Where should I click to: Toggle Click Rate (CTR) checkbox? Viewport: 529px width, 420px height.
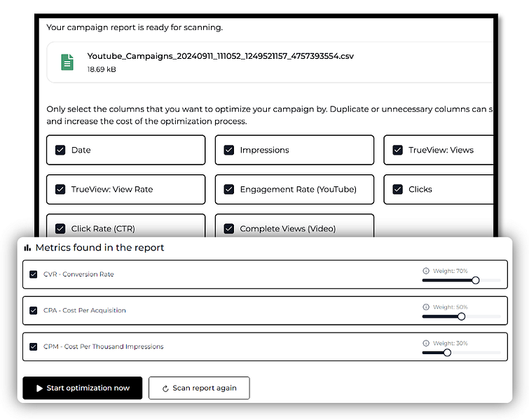(60, 228)
